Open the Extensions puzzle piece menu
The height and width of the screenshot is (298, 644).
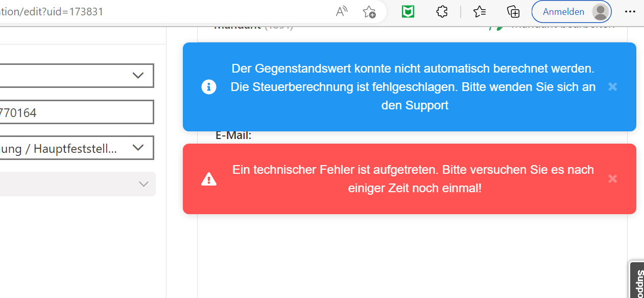(x=442, y=12)
